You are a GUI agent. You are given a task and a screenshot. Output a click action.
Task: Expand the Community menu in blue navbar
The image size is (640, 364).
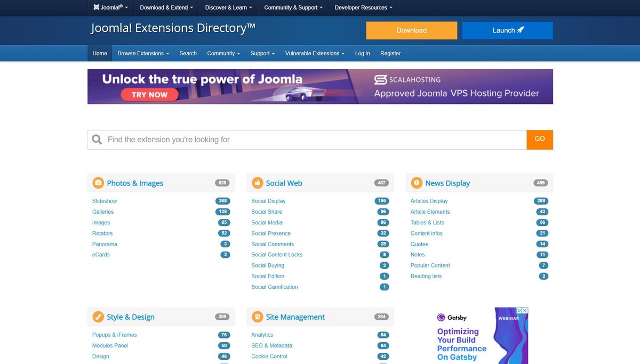pos(223,53)
